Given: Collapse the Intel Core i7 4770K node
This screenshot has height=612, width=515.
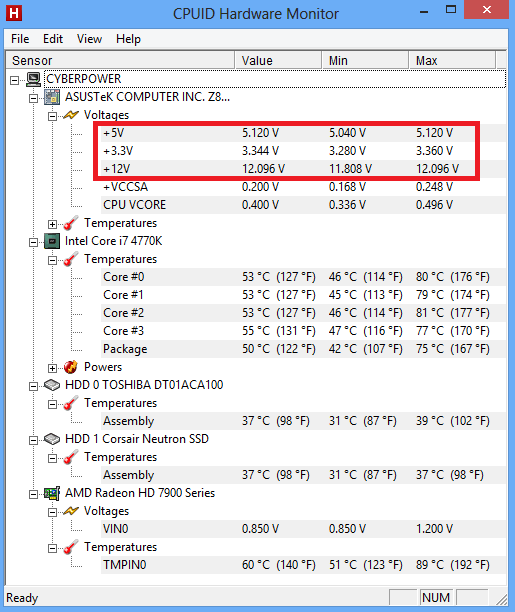Looking at the screenshot, I should click(x=34, y=242).
